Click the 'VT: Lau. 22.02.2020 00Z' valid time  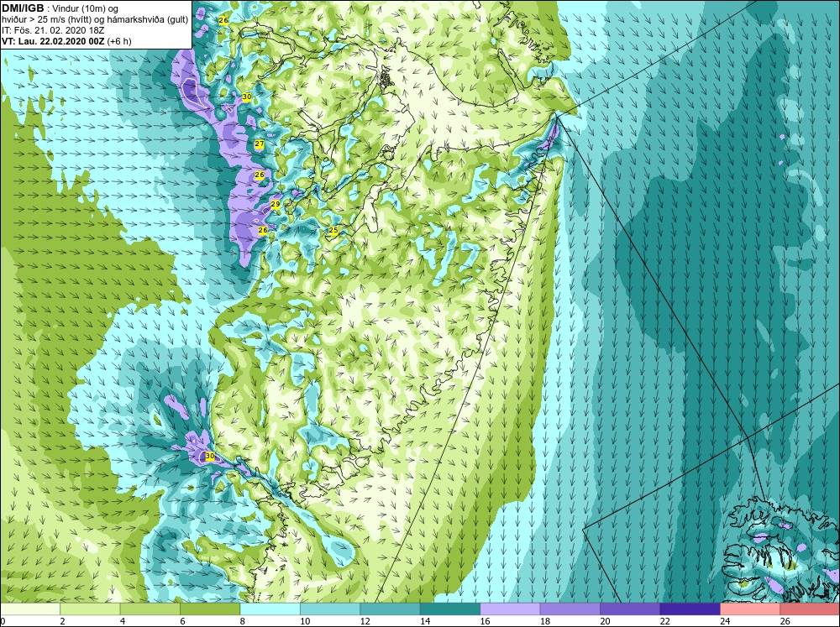click(53, 41)
